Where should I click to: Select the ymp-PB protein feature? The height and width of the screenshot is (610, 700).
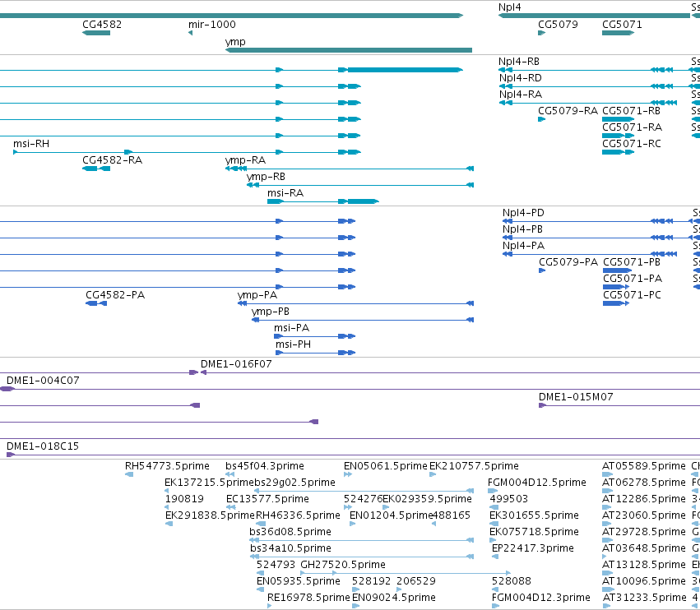pos(363,320)
